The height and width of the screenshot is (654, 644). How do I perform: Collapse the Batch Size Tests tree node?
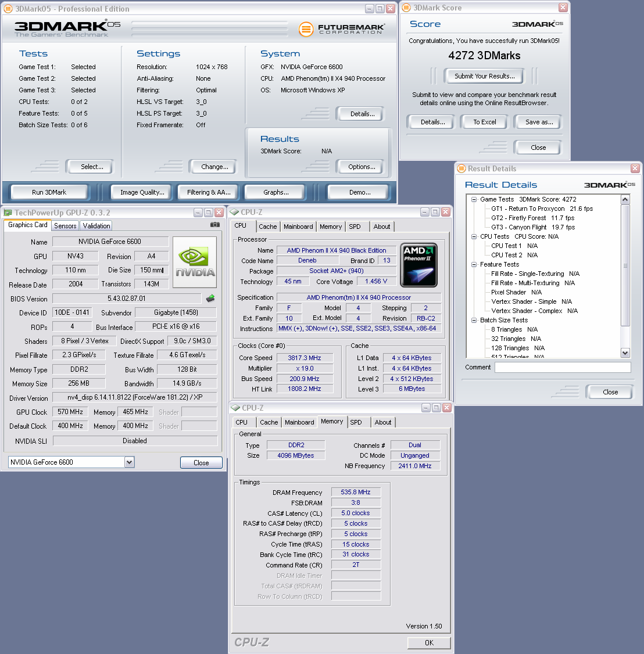click(x=474, y=321)
